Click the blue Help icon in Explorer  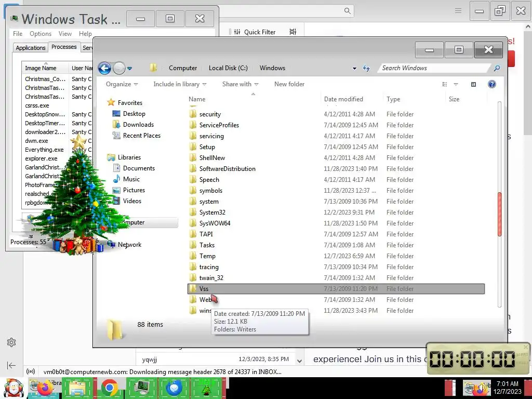click(x=492, y=84)
